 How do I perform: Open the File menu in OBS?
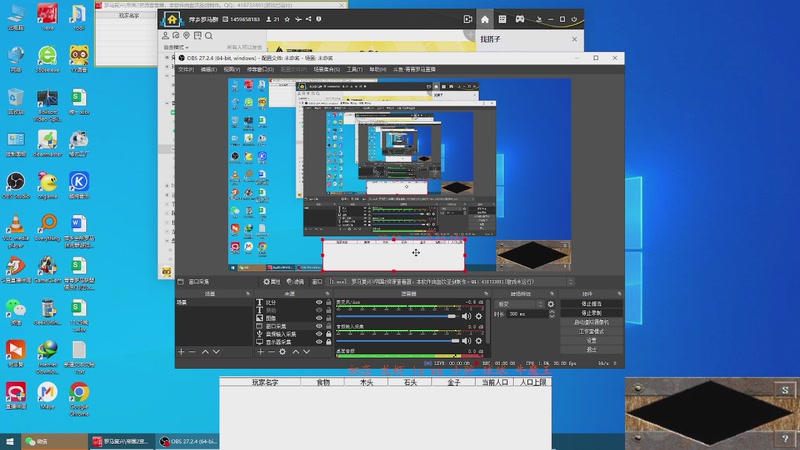click(x=186, y=69)
